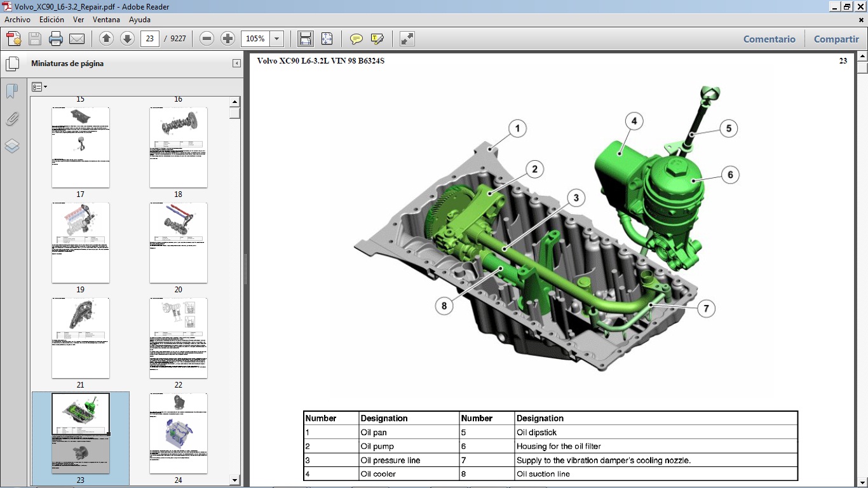This screenshot has width=868, height=488.
Task: Click the "Oil cooler" table cell
Action: tap(409, 474)
